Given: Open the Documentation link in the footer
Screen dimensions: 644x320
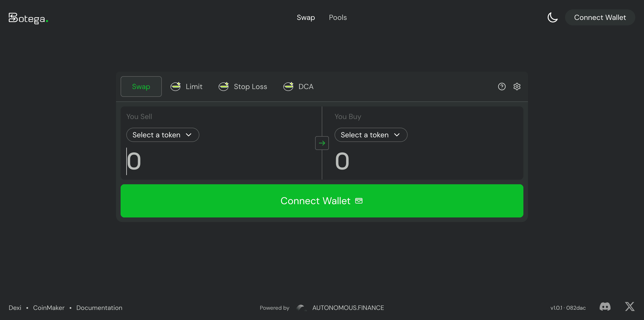Looking at the screenshot, I should point(99,308).
